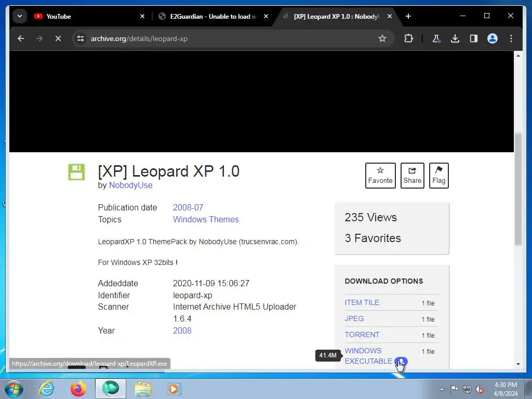Viewport: 532px width, 399px height.
Task: Open TORRENT download option
Action: point(362,335)
